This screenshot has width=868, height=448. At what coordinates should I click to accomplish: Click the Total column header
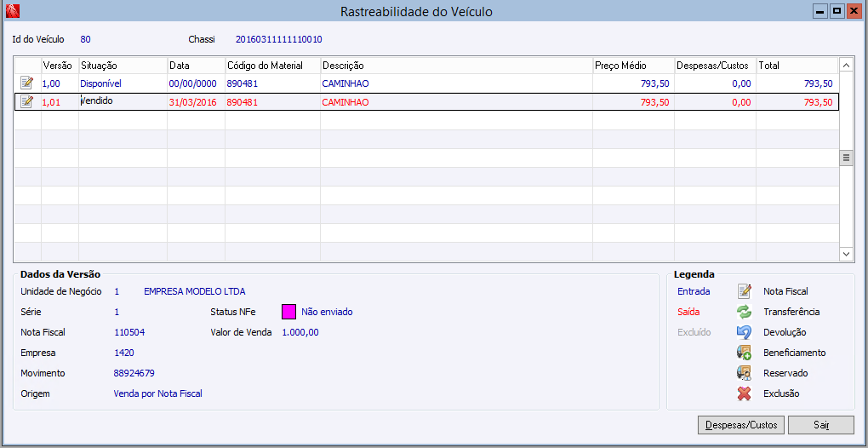[797, 66]
